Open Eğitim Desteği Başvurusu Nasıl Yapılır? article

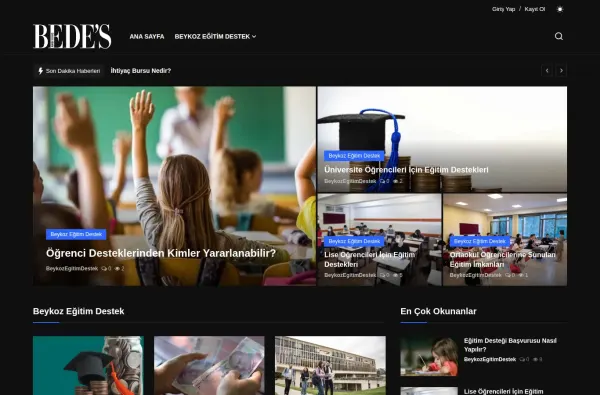pyautogui.click(x=510, y=345)
